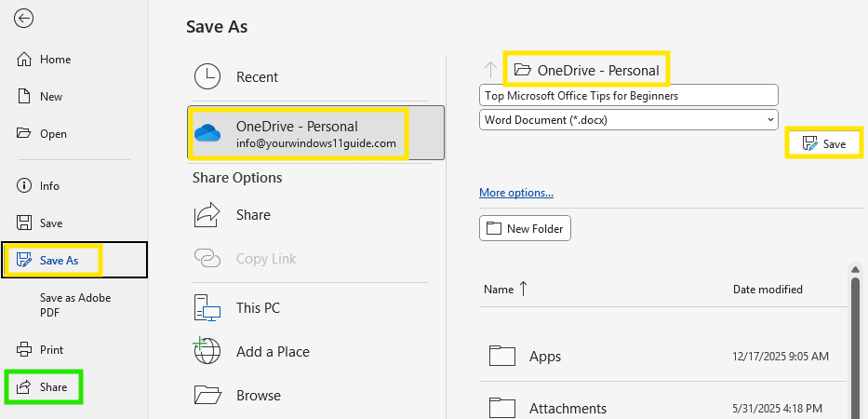Viewport: 868px width, 419px height.
Task: Click the Share Options heading text
Action: coord(237,178)
